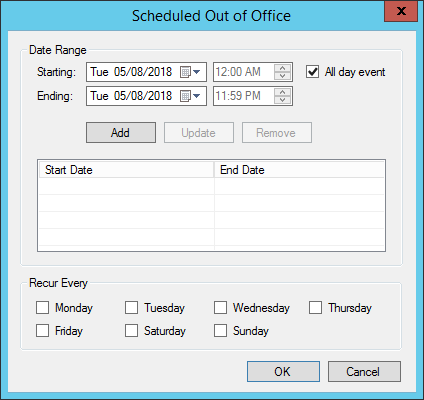Tick the Wednesday checkbox
The height and width of the screenshot is (400, 424).
220,308
